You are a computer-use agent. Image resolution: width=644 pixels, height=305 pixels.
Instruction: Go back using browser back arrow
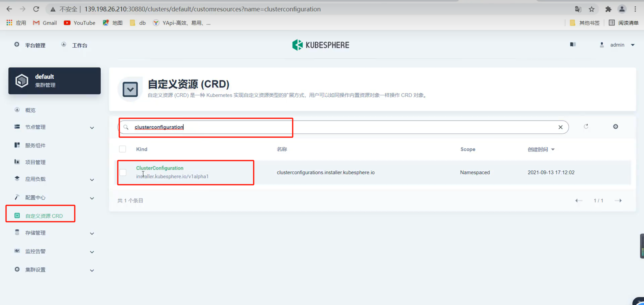pos(9,9)
